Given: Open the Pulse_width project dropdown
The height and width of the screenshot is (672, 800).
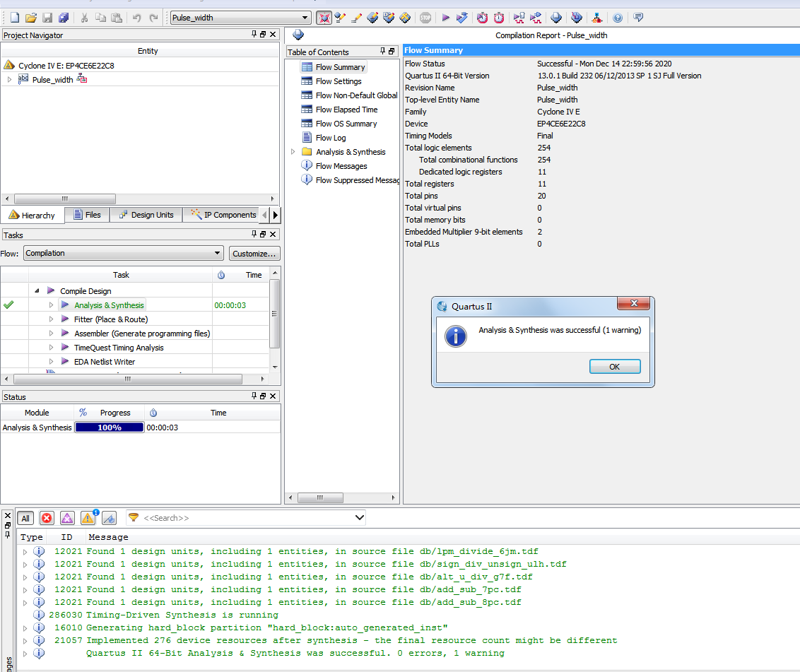Looking at the screenshot, I should pos(240,18).
